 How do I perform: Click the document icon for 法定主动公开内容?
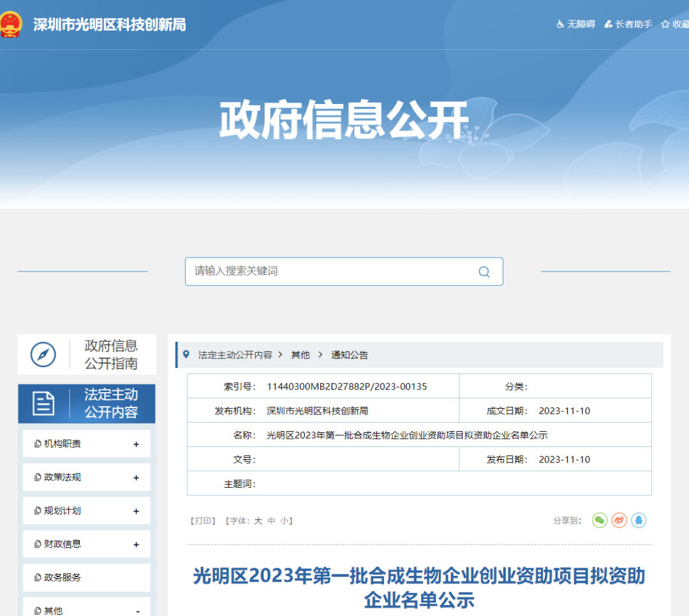pyautogui.click(x=43, y=404)
